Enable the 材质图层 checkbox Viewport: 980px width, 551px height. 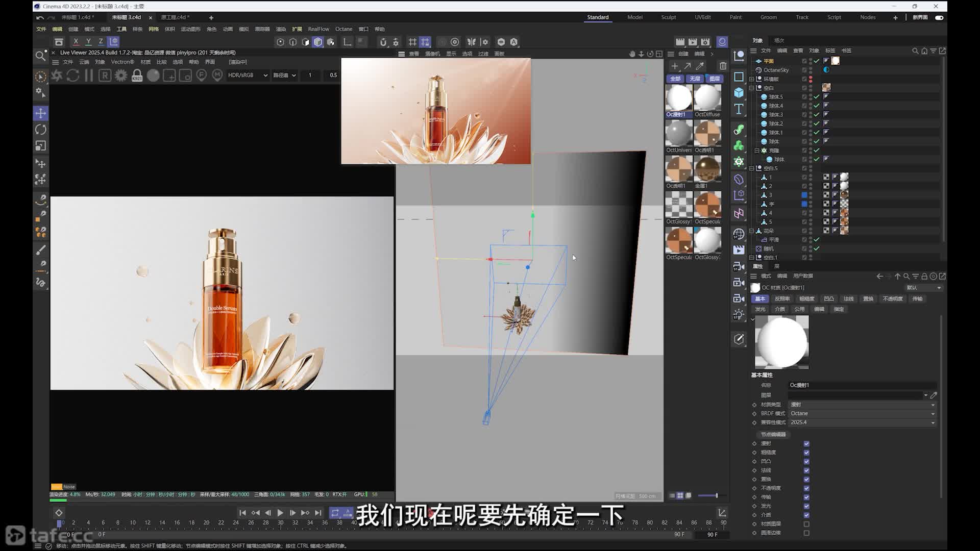click(806, 524)
